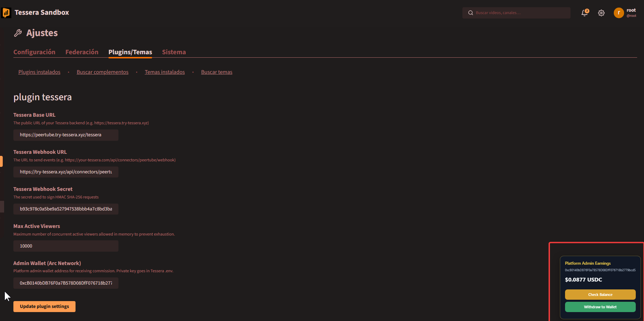
Task: Edit the Tessera Base URL field
Action: click(x=66, y=135)
